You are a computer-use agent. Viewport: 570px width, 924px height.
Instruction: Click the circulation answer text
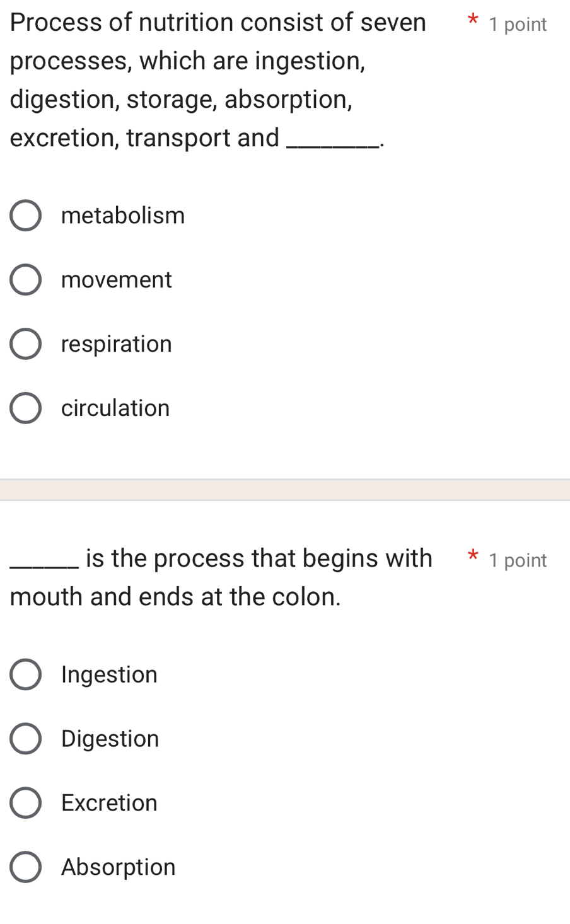pyautogui.click(x=115, y=408)
